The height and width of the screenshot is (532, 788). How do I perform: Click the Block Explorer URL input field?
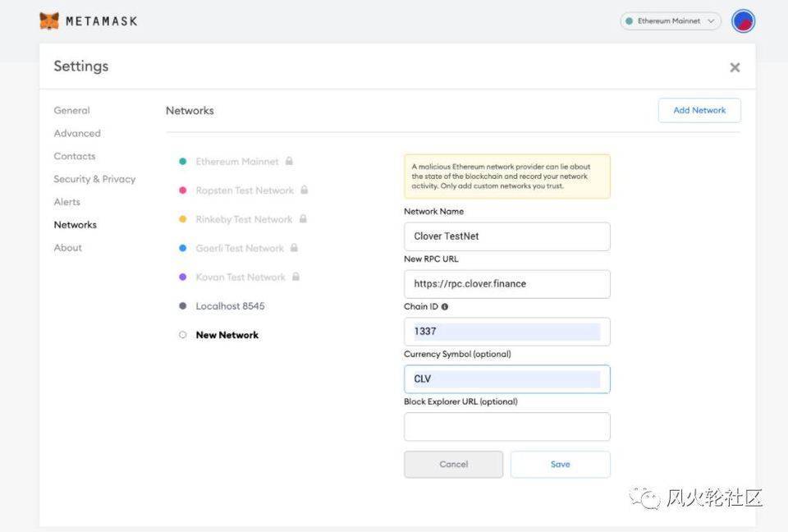click(507, 426)
